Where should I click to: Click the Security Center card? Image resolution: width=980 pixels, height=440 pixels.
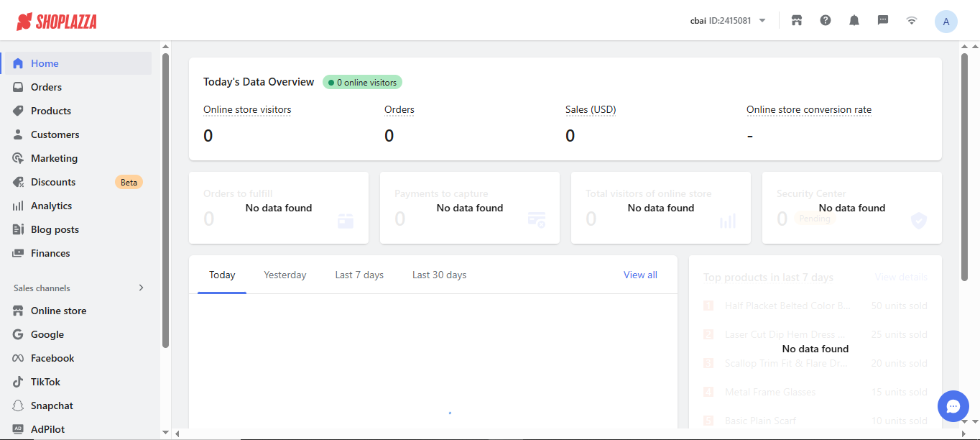852,208
